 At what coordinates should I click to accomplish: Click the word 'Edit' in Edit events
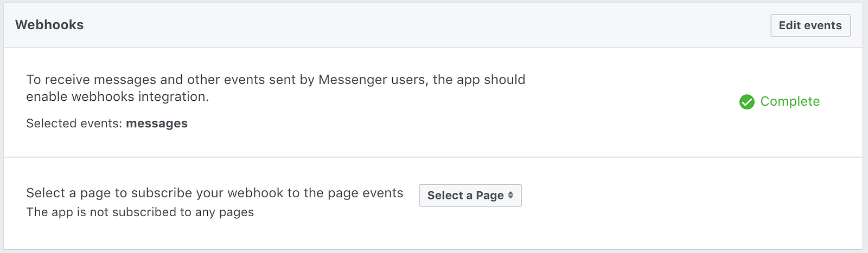click(789, 25)
